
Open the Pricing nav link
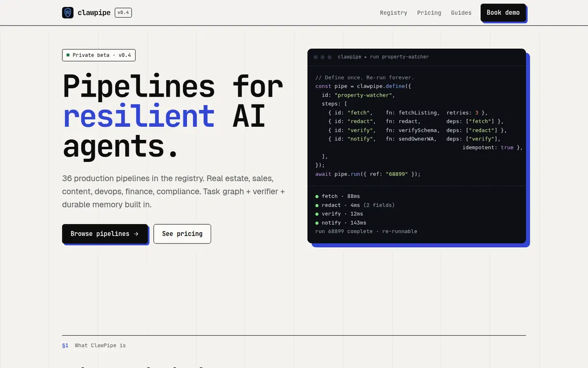click(x=429, y=13)
